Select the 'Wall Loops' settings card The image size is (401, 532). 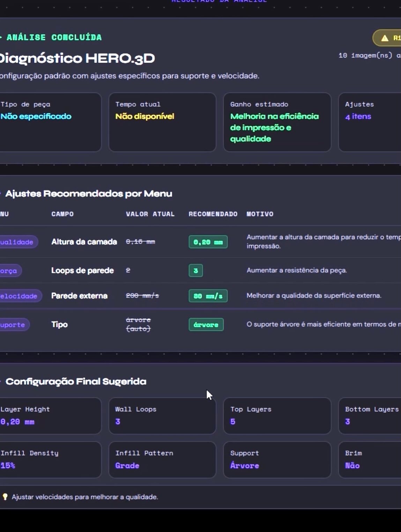[162, 416]
